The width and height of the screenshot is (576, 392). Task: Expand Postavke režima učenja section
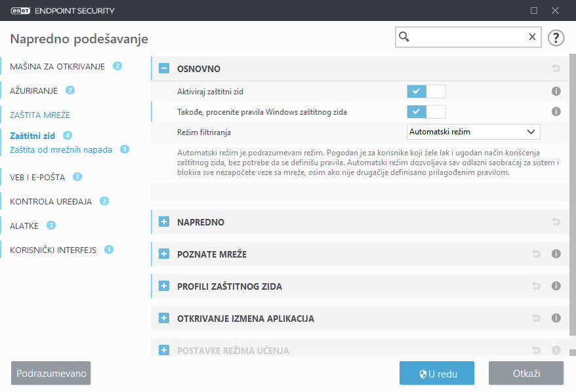(164, 350)
